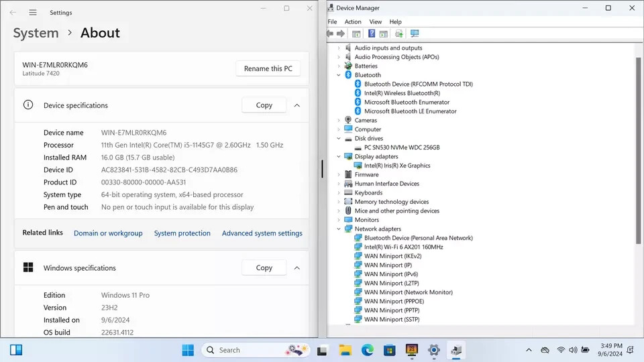Select Bluetooth Device (Personal Area Network)
This screenshot has height=362, width=644.
[x=418, y=238]
